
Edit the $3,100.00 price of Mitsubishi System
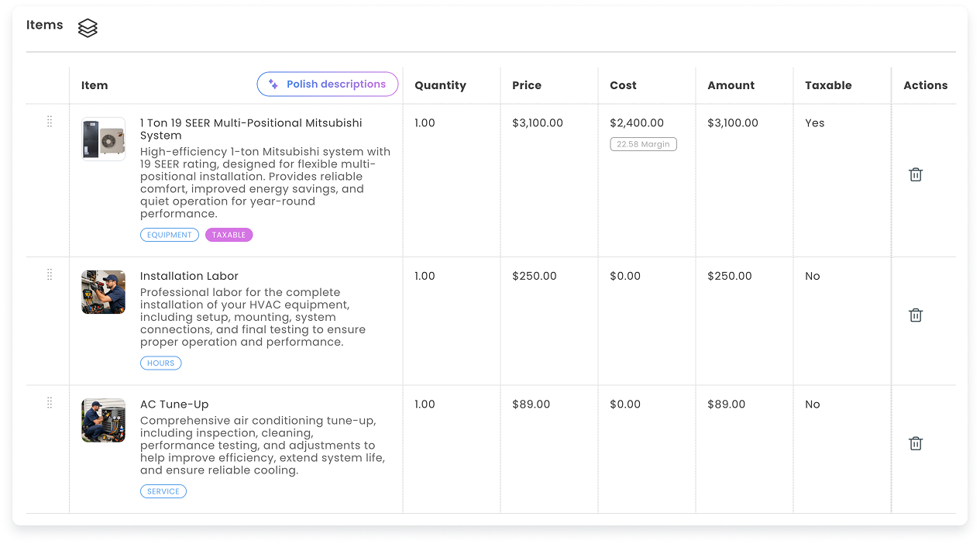coord(538,123)
